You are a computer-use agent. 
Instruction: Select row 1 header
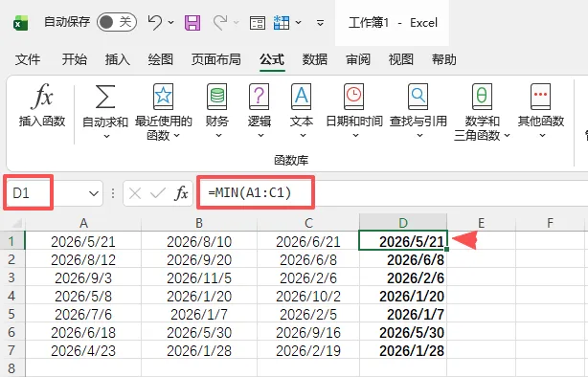[x=12, y=241]
